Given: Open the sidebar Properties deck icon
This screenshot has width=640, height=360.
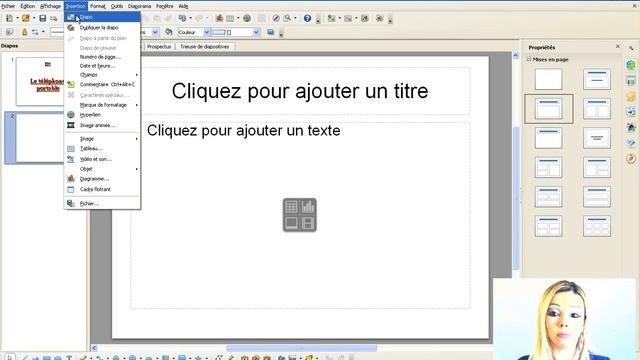Looking at the screenshot, I should (x=631, y=65).
